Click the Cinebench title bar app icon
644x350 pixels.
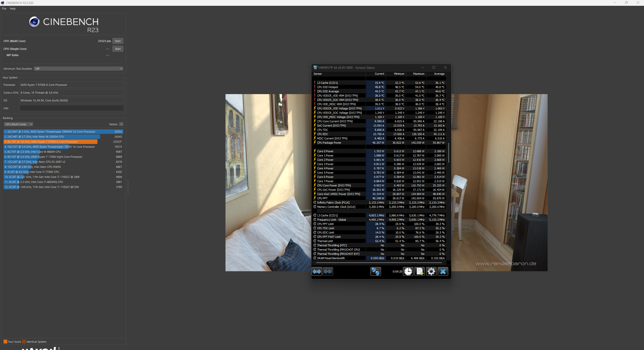coord(3,3)
